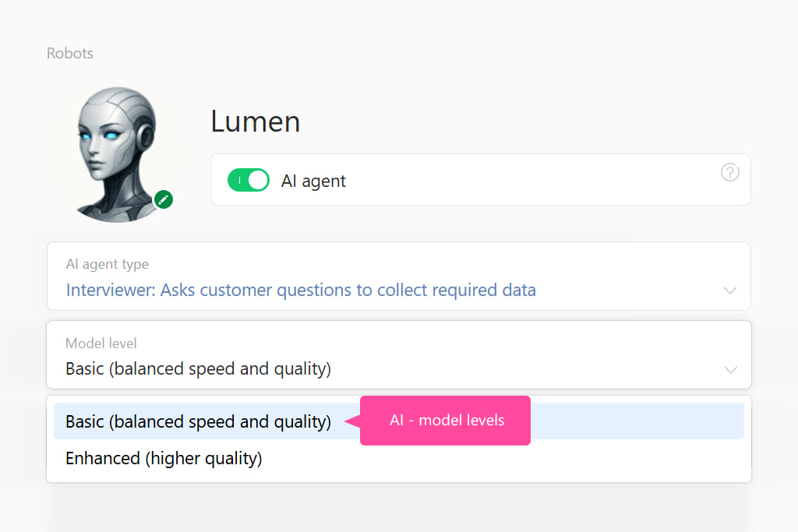The height and width of the screenshot is (532, 798).
Task: Click the Interviewer agent type value text
Action: (x=301, y=291)
